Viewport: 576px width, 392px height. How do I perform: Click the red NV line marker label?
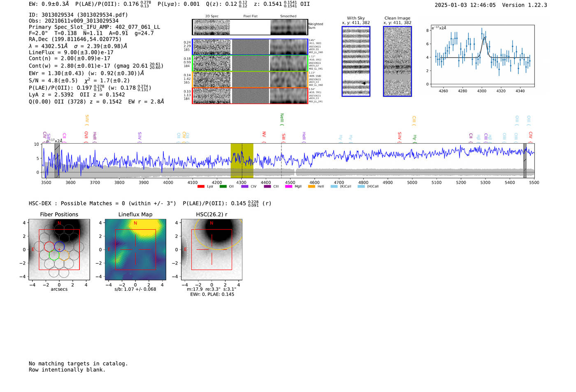(x=264, y=135)
